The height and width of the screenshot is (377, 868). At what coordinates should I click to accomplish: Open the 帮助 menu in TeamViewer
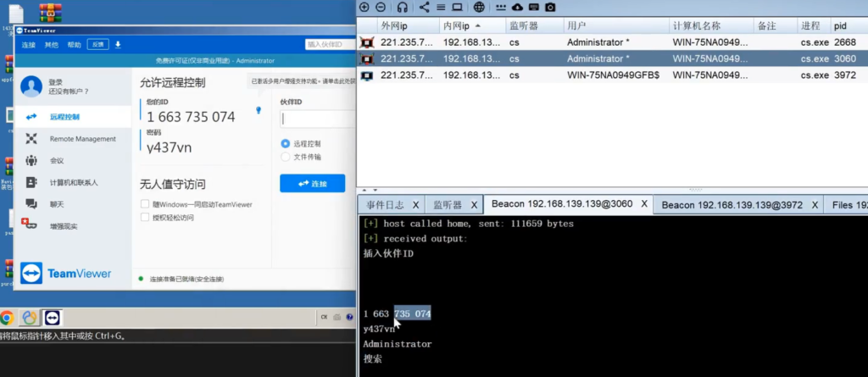point(75,45)
